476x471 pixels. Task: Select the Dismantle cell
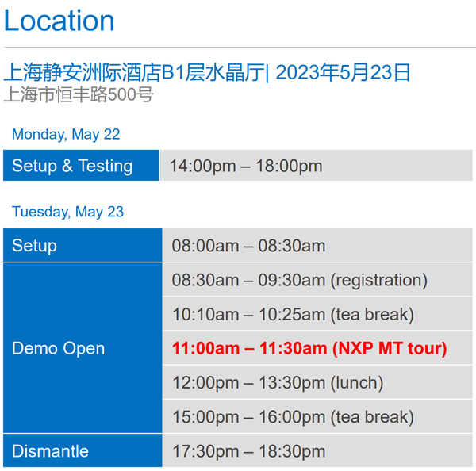(x=83, y=451)
